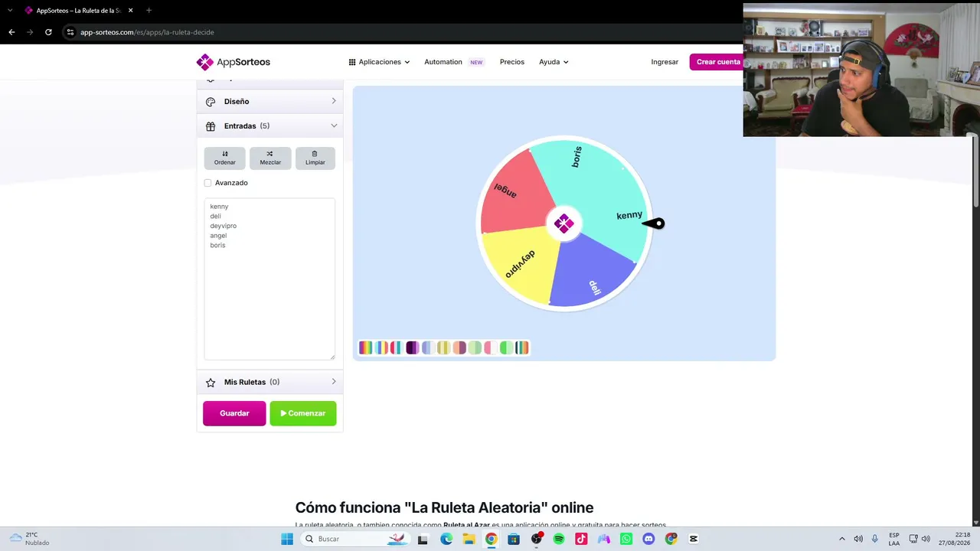Open Microsoft Store from the taskbar
The height and width of the screenshot is (551, 980).
click(514, 539)
